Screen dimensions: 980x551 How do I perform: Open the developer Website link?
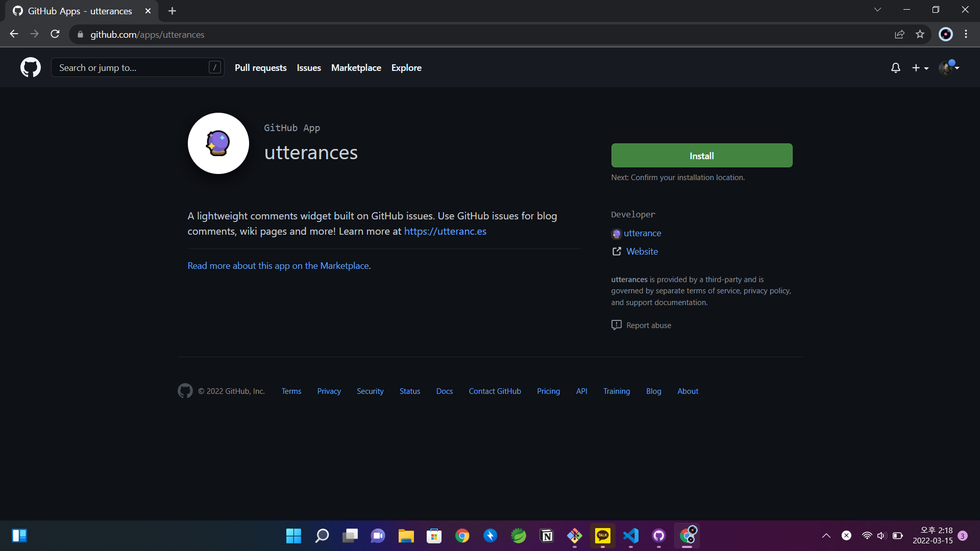pyautogui.click(x=642, y=252)
